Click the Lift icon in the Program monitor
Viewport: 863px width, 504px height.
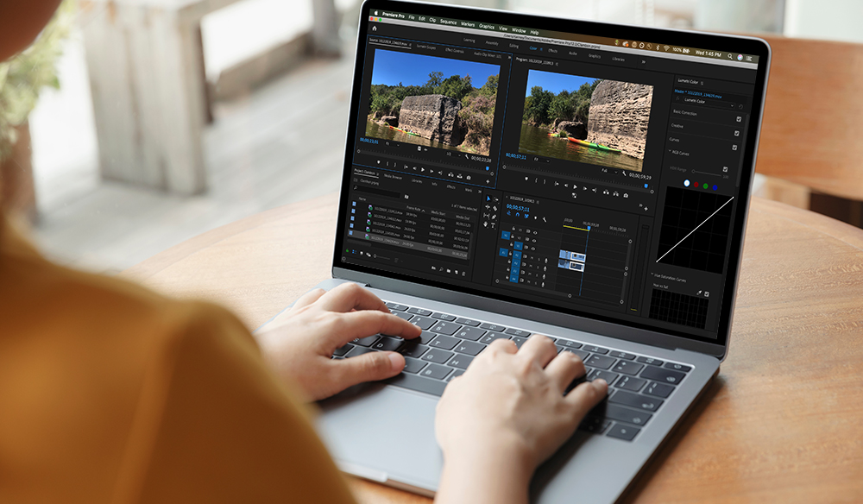click(x=606, y=192)
